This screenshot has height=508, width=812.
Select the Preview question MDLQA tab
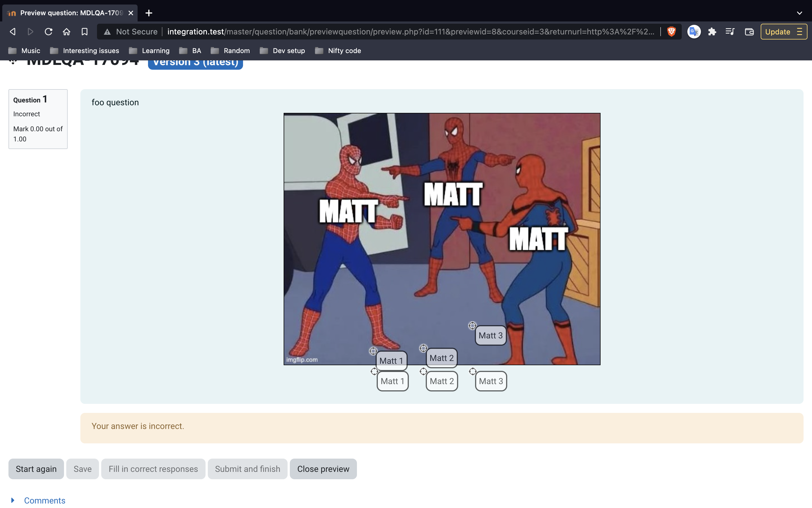point(70,13)
